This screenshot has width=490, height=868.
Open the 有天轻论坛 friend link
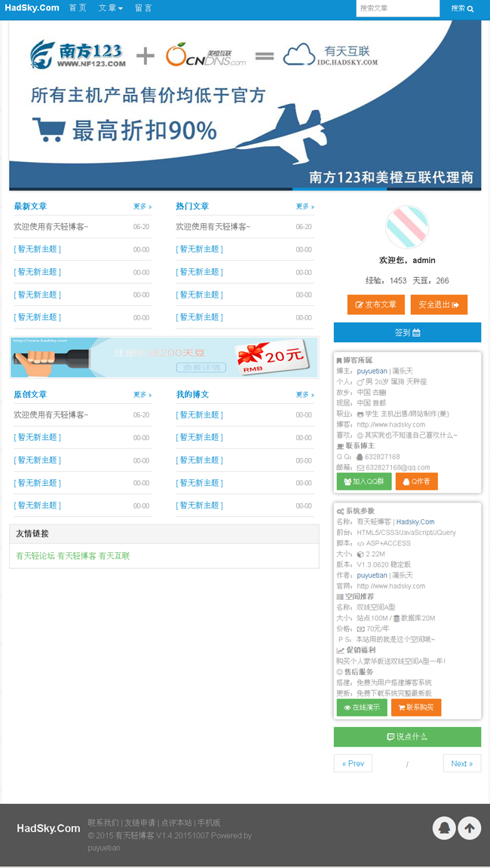click(35, 556)
